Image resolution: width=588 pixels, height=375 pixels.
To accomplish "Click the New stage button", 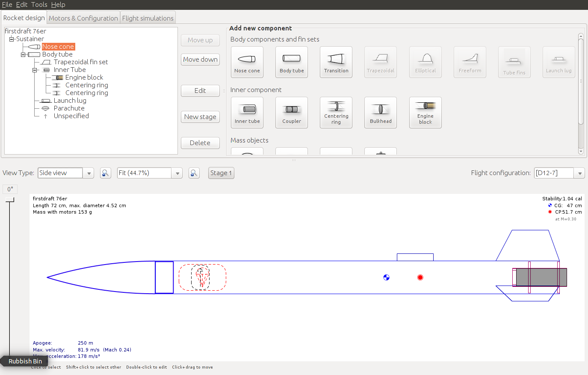I will (200, 116).
